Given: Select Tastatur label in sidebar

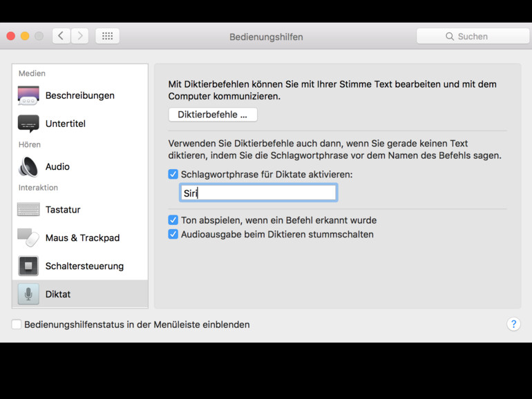Looking at the screenshot, I should coord(63,209).
